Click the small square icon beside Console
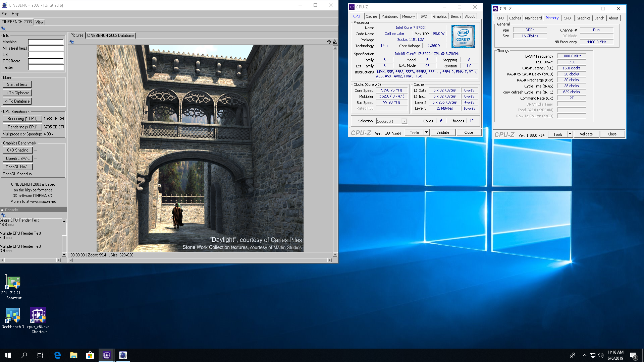 coord(2,210)
